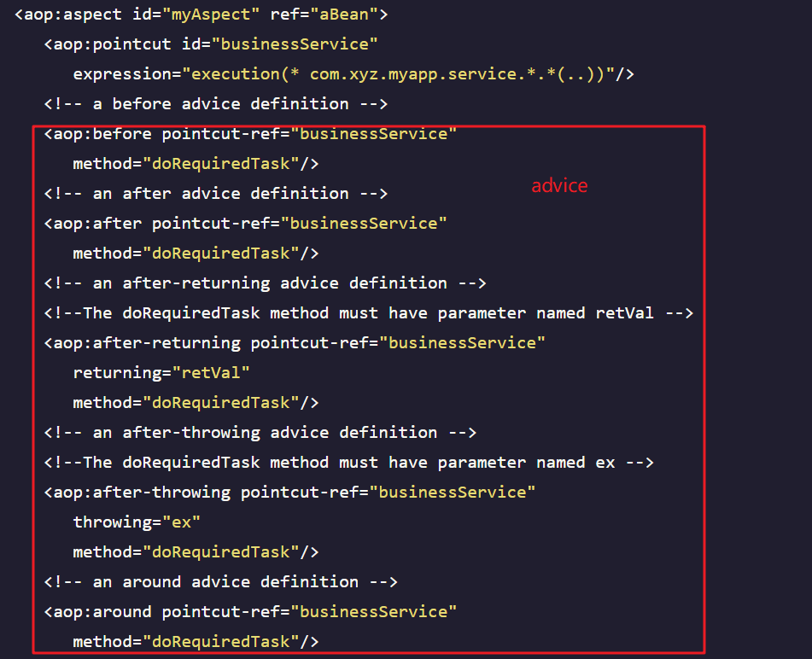This screenshot has width=812, height=659.
Task: Click the aop:after pointcut-ref line
Action: [245, 224]
